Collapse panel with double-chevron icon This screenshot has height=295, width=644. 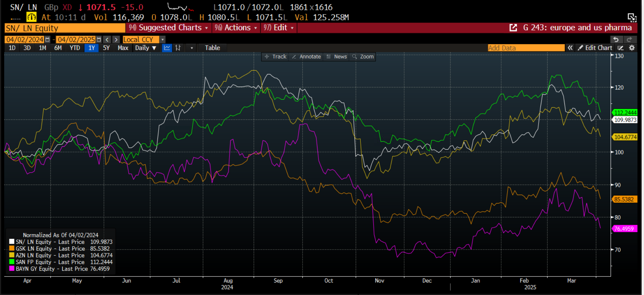(570, 48)
